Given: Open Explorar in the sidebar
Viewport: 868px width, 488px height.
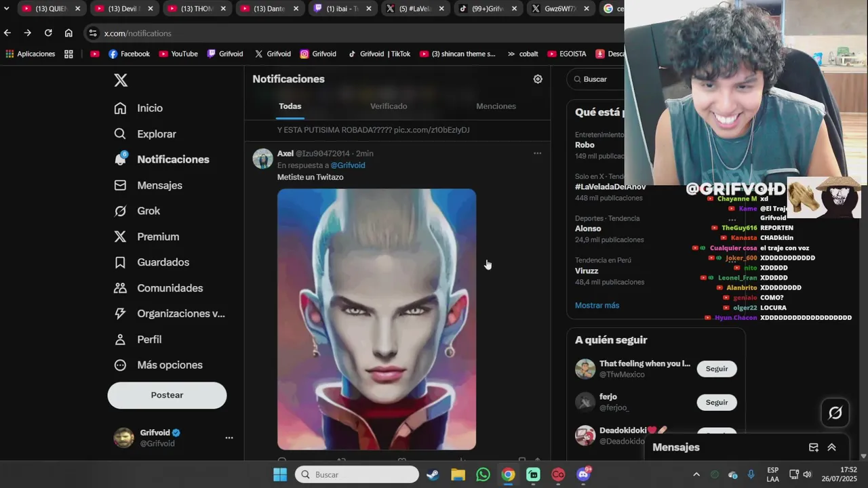Looking at the screenshot, I should pyautogui.click(x=145, y=134).
